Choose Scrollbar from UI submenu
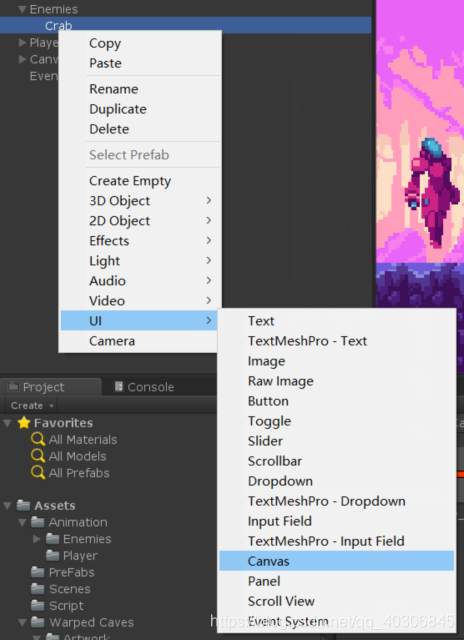Viewport: 464px width, 640px height. pos(337,461)
